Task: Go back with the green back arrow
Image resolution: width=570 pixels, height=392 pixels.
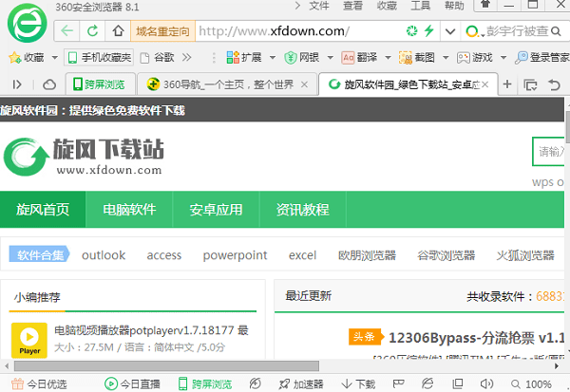Action: point(69,31)
